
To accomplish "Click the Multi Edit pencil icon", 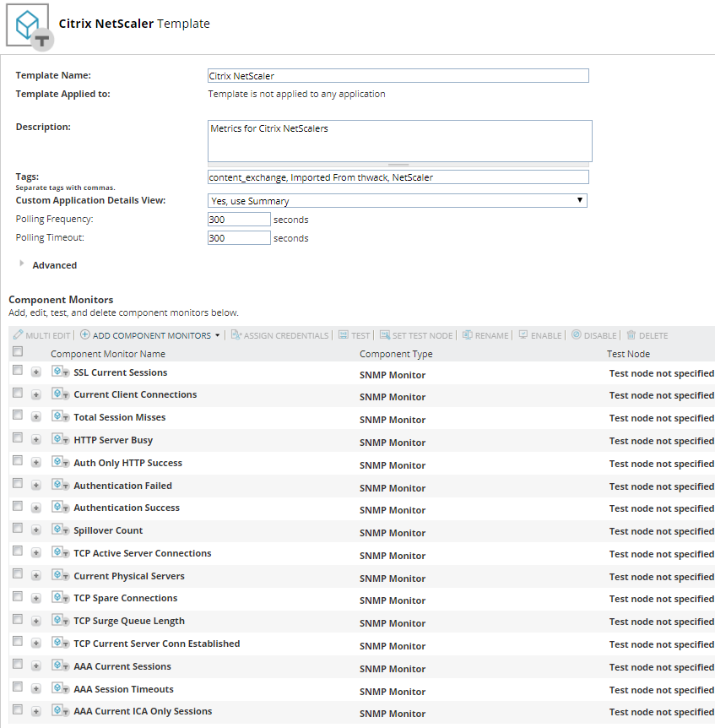I will 18,334.
